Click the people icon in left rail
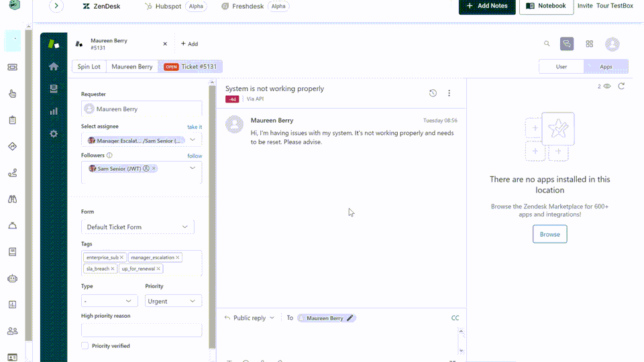The height and width of the screenshot is (362, 644). tap(12, 330)
